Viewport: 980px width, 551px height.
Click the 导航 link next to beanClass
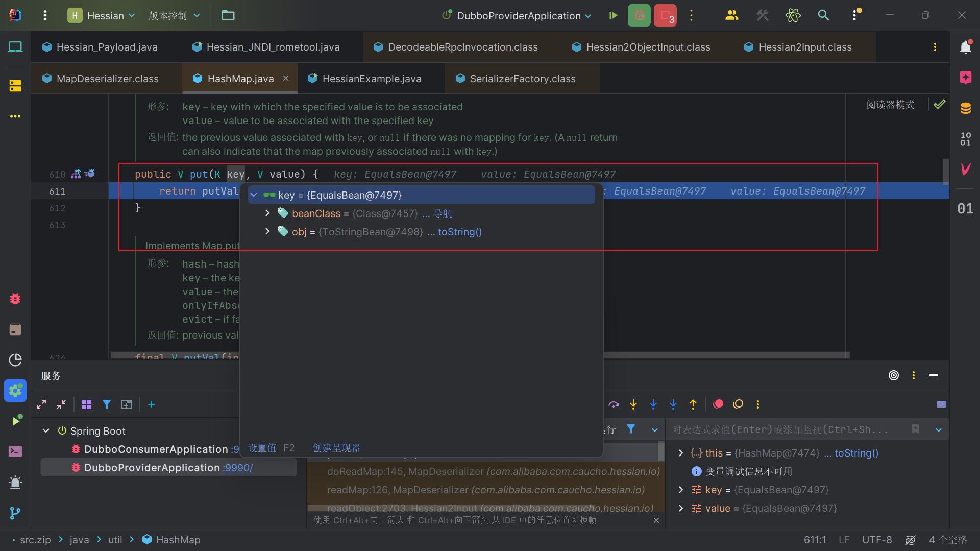tap(443, 213)
